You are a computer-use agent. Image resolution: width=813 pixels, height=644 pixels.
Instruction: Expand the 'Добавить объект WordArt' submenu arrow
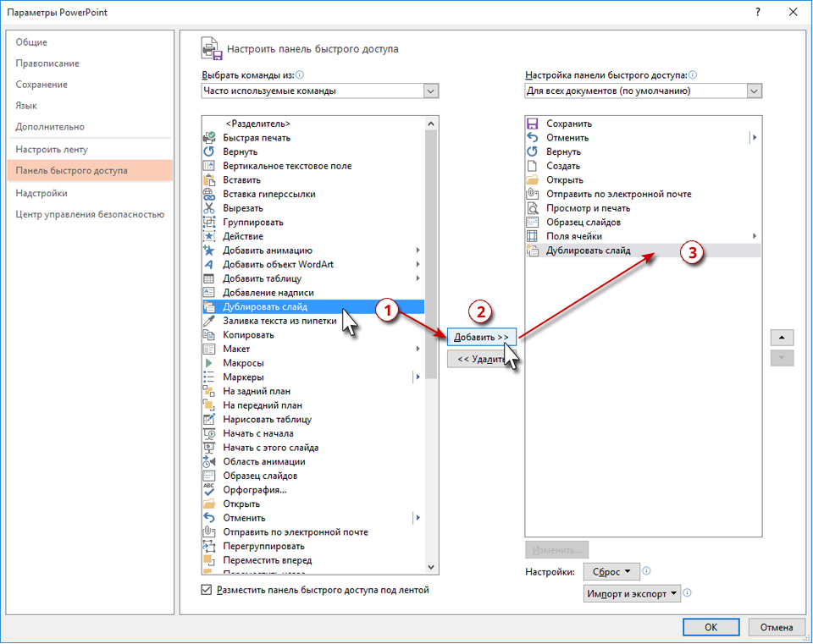click(418, 264)
